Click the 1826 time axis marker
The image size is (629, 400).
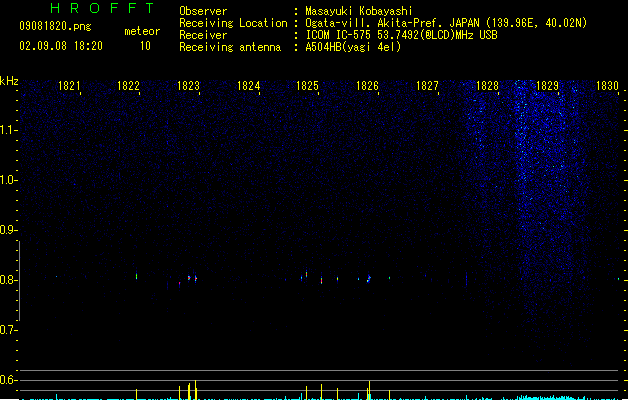367,86
